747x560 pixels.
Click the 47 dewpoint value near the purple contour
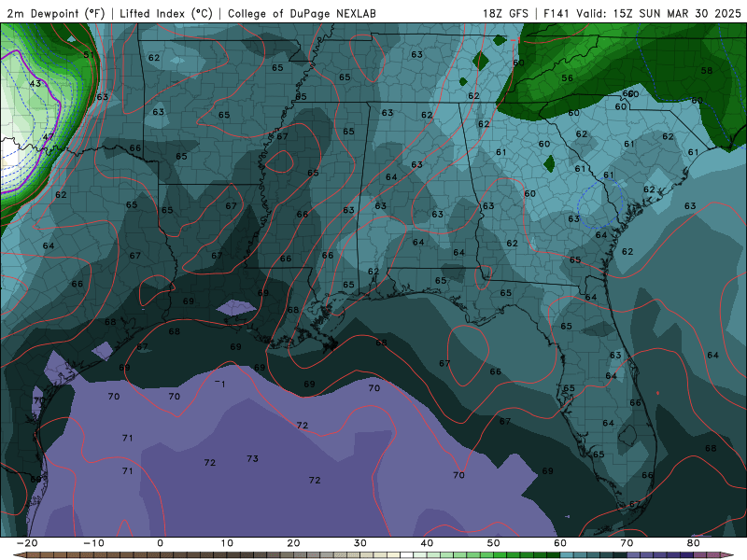pos(49,136)
